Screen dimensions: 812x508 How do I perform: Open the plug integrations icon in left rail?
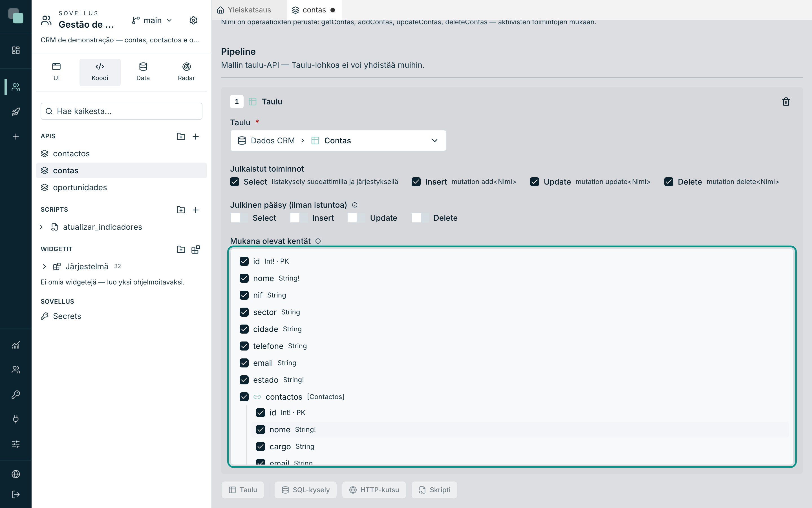(16, 419)
